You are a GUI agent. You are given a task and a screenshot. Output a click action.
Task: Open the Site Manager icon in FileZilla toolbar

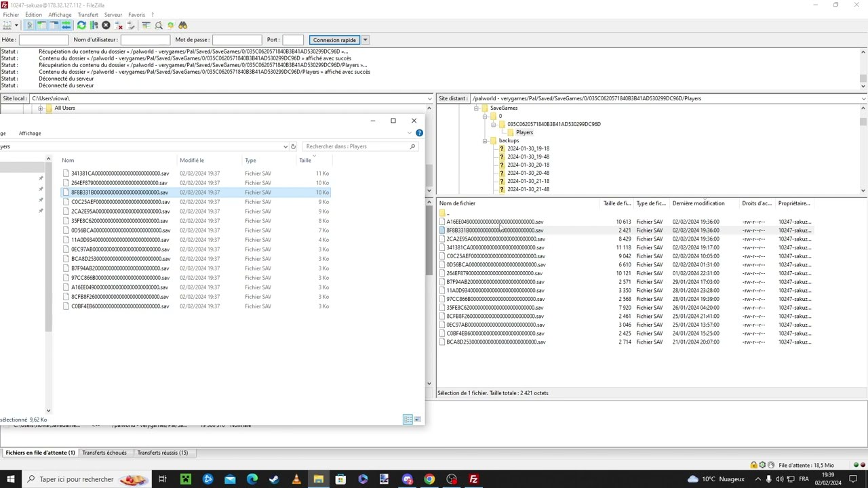tap(7, 25)
